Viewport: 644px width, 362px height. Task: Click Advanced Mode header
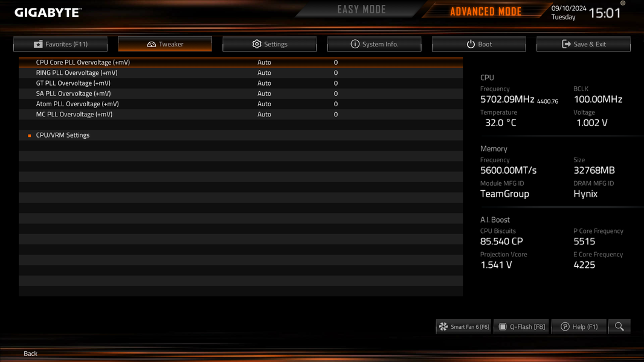(x=486, y=11)
